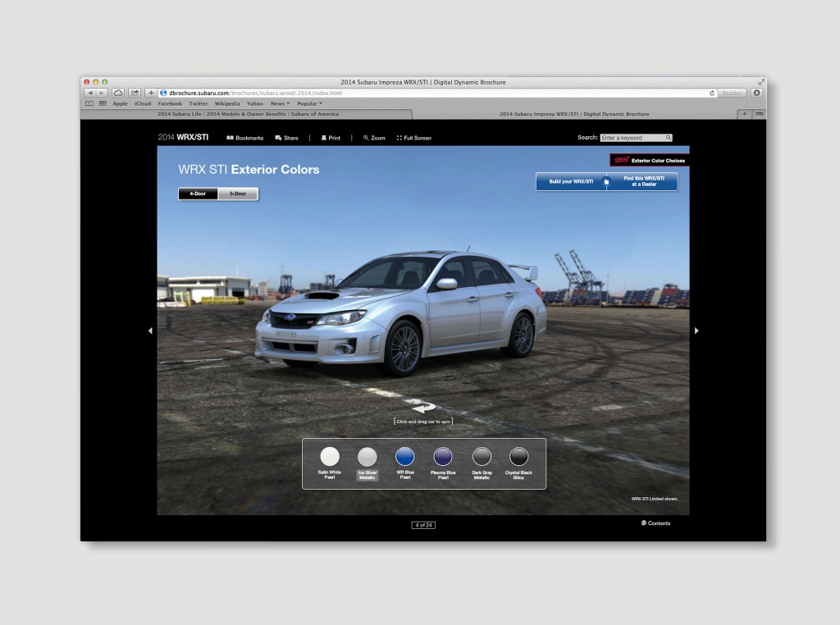Show the Reading List book icon
Screen dimensions: 840x625
tap(89, 104)
